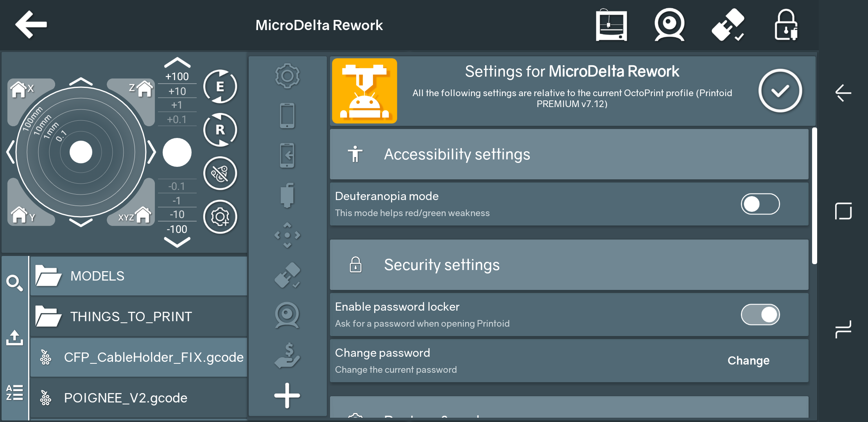
Task: Click the motors off icon
Action: [x=220, y=173]
